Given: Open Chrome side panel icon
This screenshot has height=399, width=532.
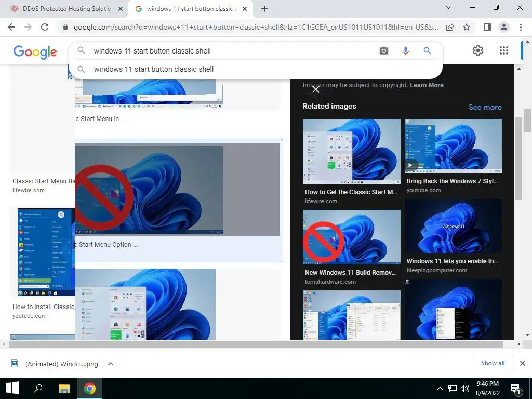Looking at the screenshot, I should (487, 27).
